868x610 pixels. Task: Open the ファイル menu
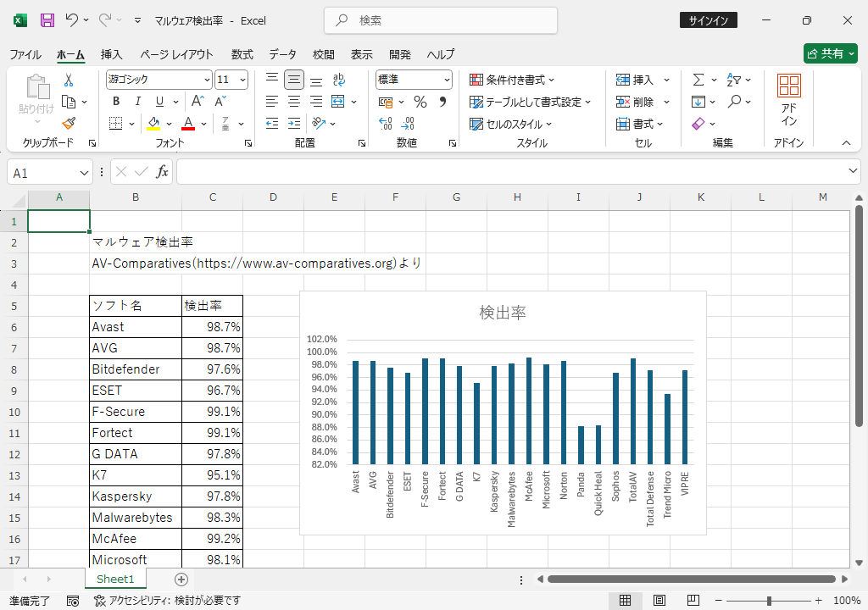[x=25, y=54]
